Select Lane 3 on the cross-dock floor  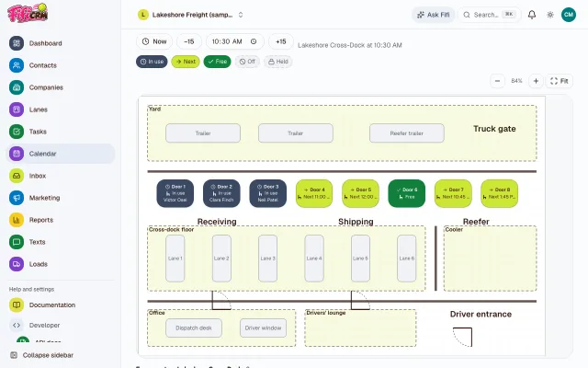click(267, 259)
